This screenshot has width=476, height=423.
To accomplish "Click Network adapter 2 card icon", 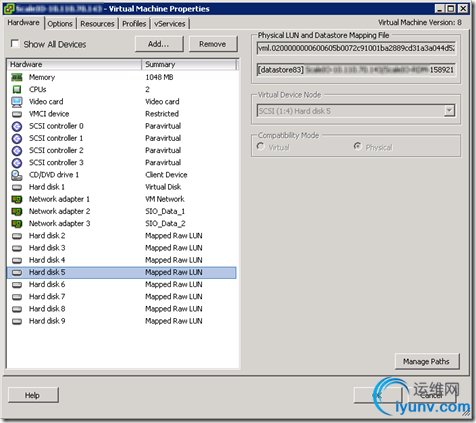I will point(17,211).
